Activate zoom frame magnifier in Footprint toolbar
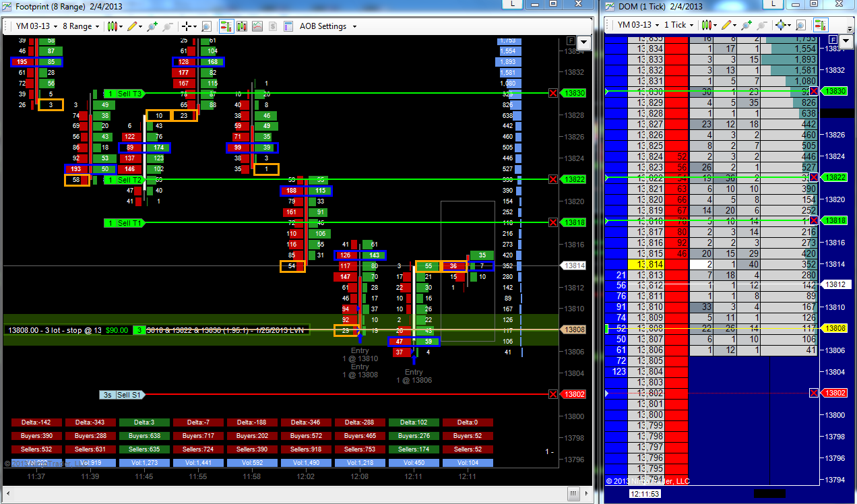 point(207,26)
